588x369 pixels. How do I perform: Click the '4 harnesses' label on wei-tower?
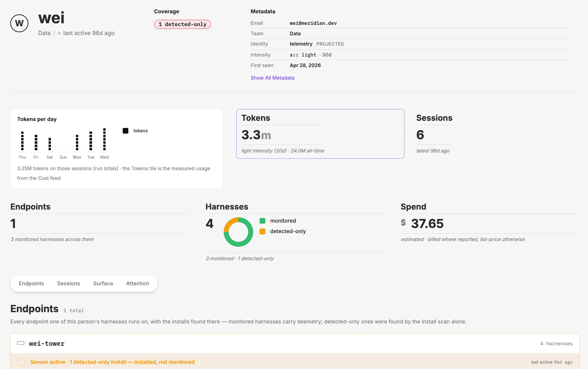556,343
